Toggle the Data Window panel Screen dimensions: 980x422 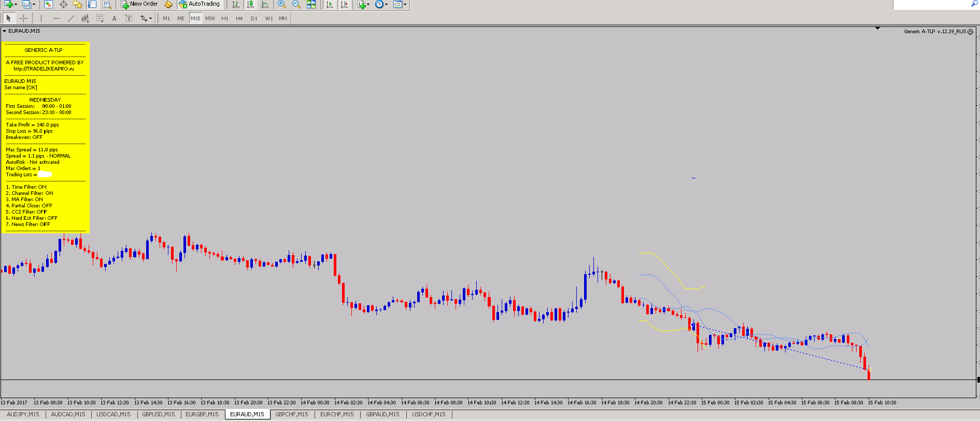click(x=63, y=4)
